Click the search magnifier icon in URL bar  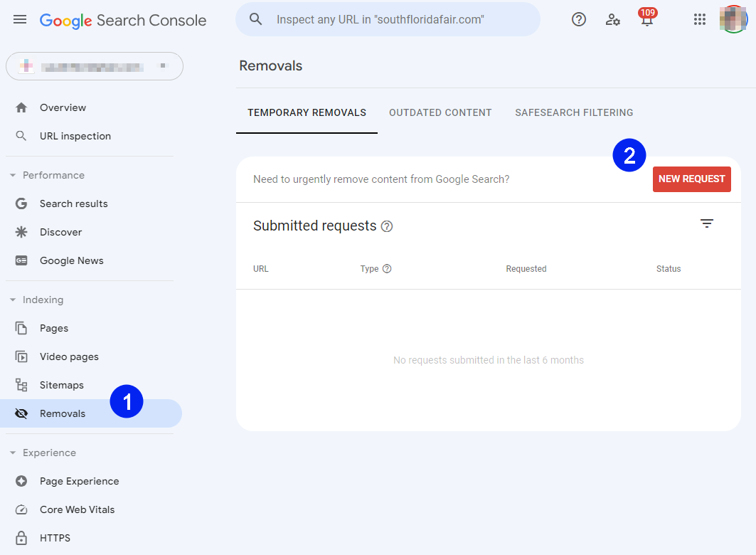click(255, 19)
